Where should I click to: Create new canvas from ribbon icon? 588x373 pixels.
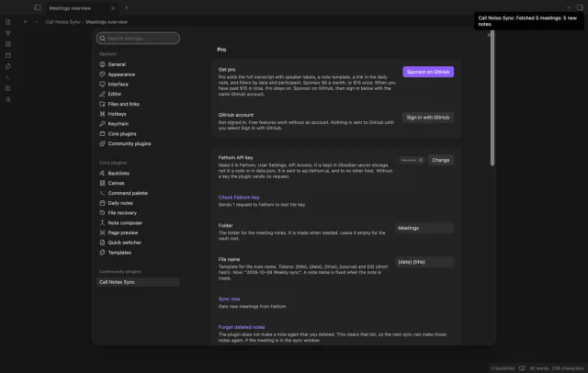pyautogui.click(x=8, y=44)
